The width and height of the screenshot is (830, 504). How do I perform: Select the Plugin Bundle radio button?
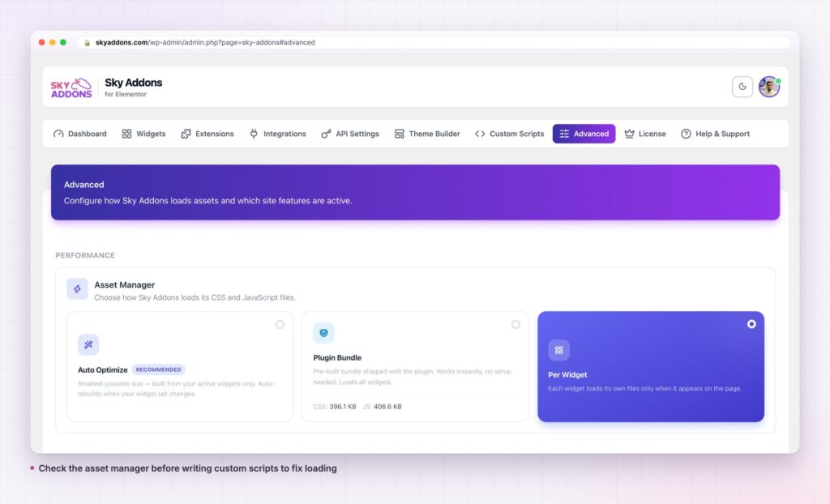click(516, 325)
